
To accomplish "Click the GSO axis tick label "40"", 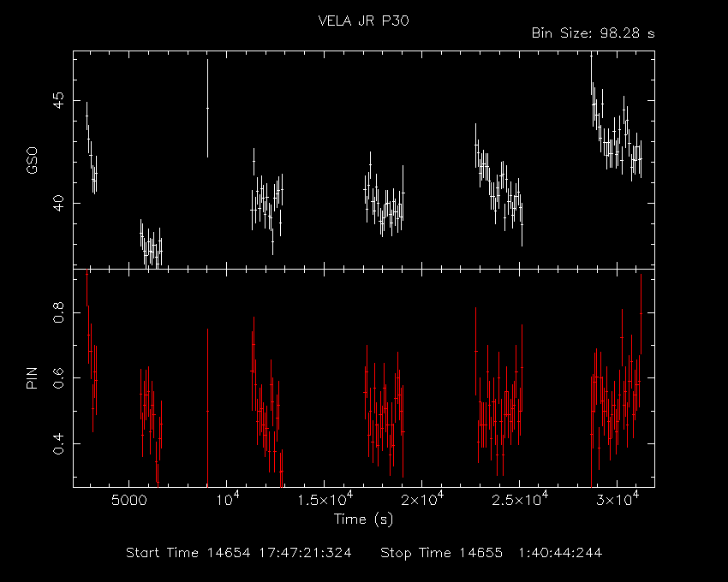I will (x=59, y=204).
